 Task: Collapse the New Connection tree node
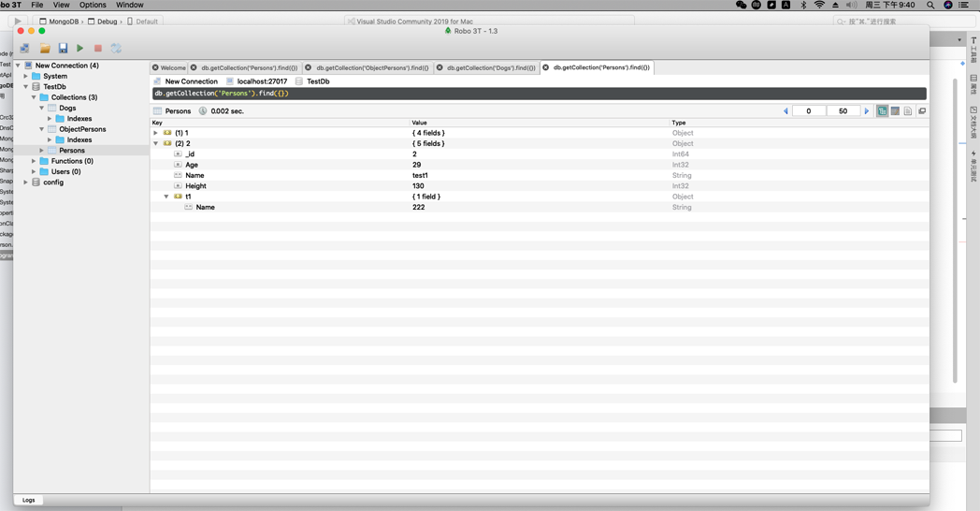click(x=18, y=66)
